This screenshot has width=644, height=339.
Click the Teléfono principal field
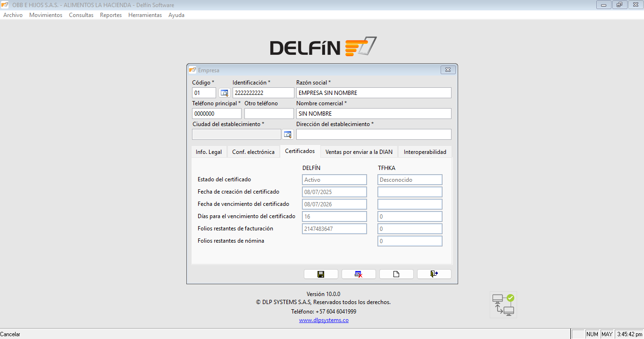[217, 114]
